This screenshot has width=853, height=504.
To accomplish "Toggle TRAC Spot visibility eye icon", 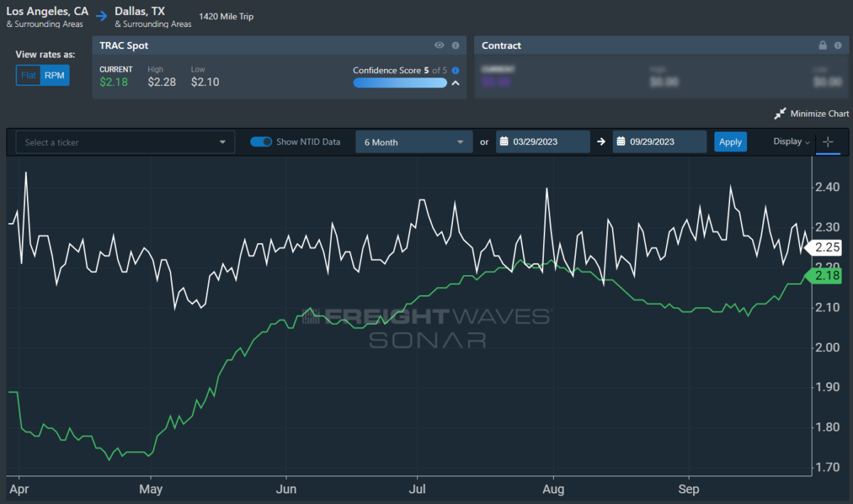I will pyautogui.click(x=439, y=45).
